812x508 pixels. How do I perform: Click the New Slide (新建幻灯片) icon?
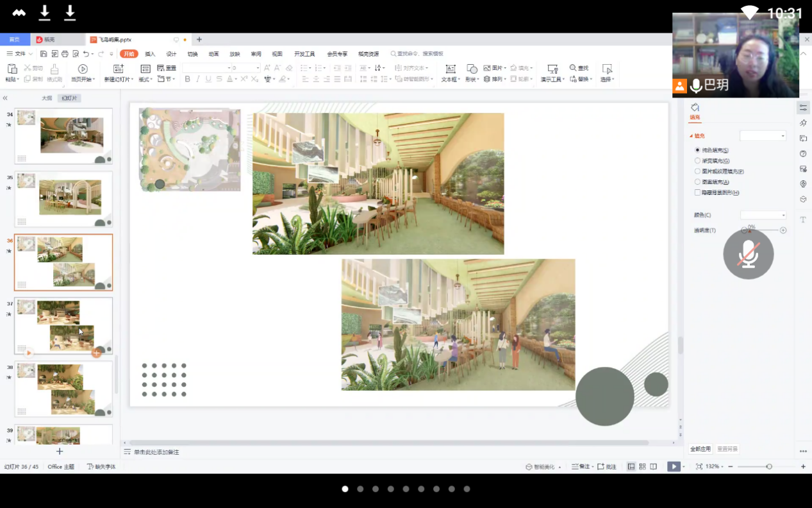118,69
